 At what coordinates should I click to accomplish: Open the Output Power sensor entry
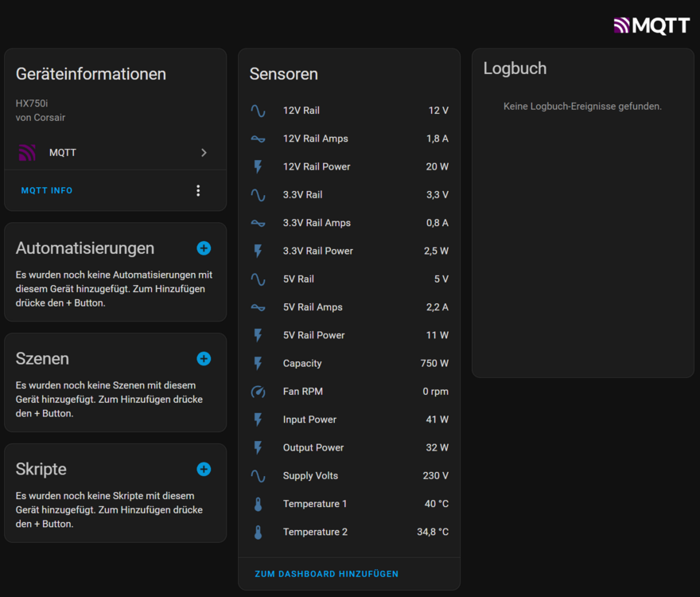pyautogui.click(x=349, y=447)
